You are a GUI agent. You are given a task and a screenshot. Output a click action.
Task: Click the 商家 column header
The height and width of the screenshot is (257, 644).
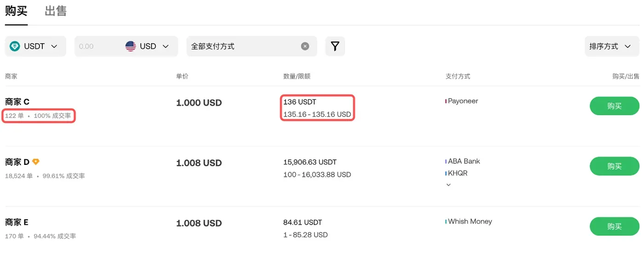11,76
